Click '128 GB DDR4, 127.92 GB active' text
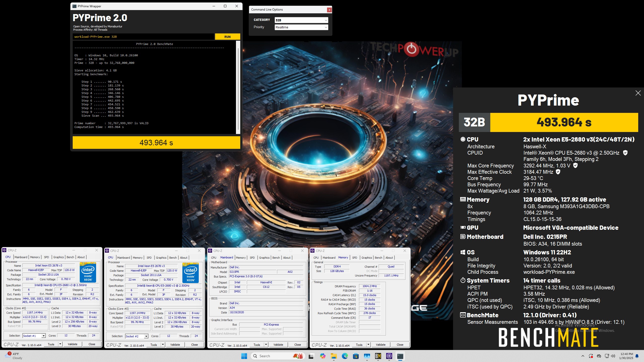The image size is (644, 362). click(x=565, y=200)
